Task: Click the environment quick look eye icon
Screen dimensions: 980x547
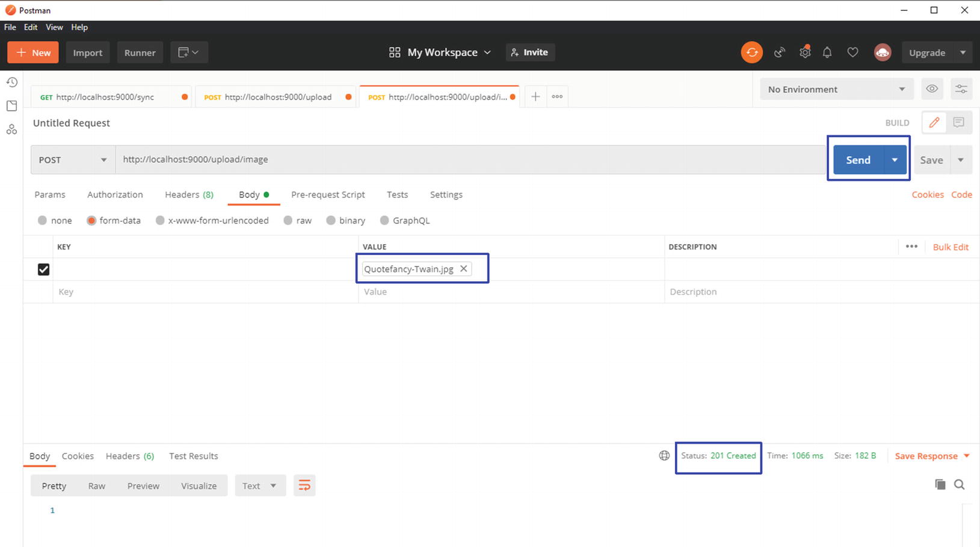Action: coord(931,89)
